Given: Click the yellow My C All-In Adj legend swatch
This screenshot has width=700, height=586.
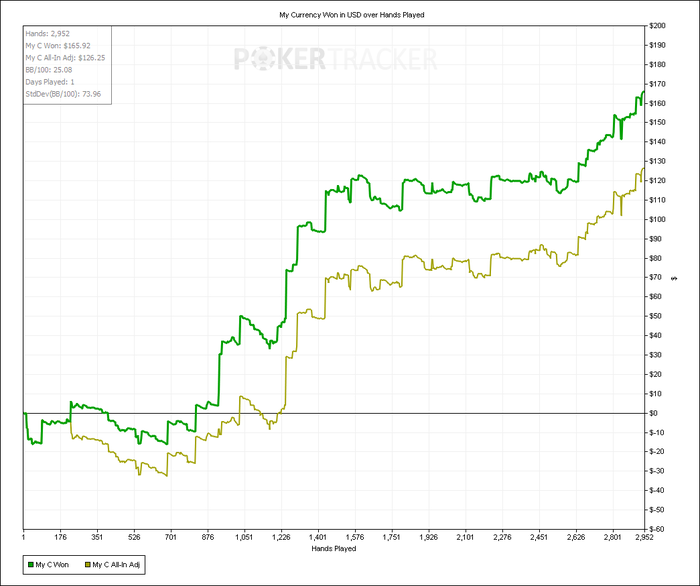Looking at the screenshot, I should 88,565.
